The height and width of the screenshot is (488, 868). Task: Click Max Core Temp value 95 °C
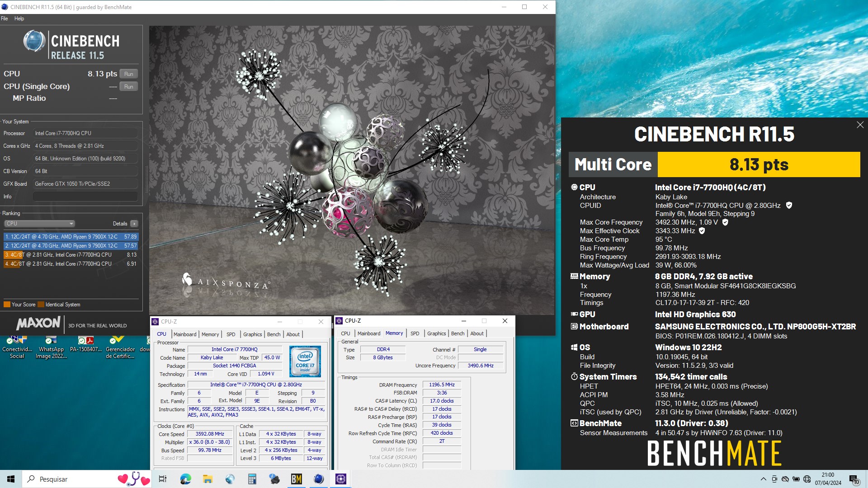[664, 239]
